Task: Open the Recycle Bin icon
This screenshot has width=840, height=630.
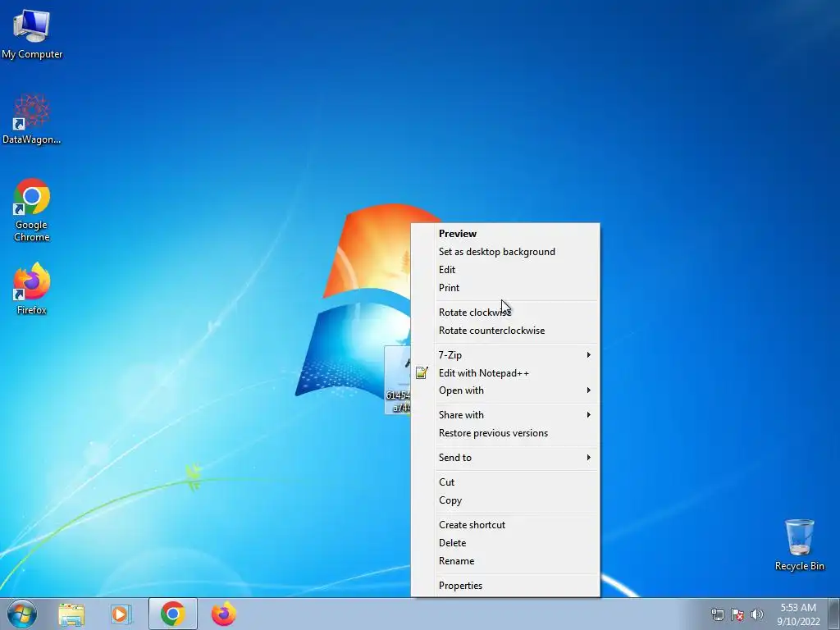Action: pos(799,545)
